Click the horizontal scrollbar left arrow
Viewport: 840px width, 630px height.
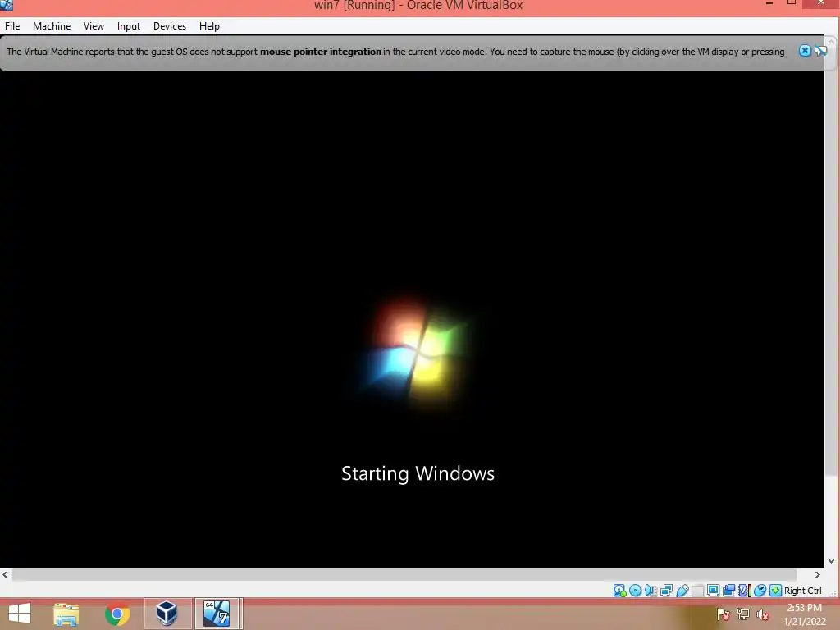6,574
